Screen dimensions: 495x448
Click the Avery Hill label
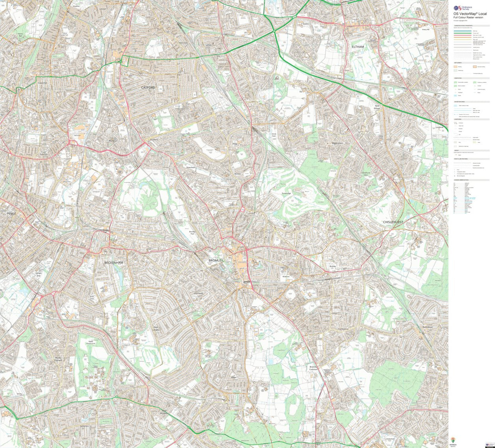426,30
